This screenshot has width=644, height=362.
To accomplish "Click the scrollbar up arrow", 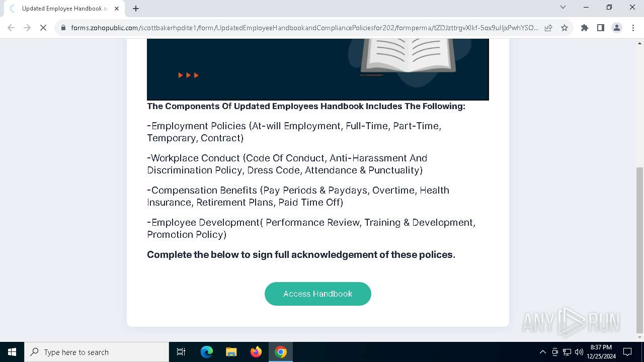I will coord(639,43).
